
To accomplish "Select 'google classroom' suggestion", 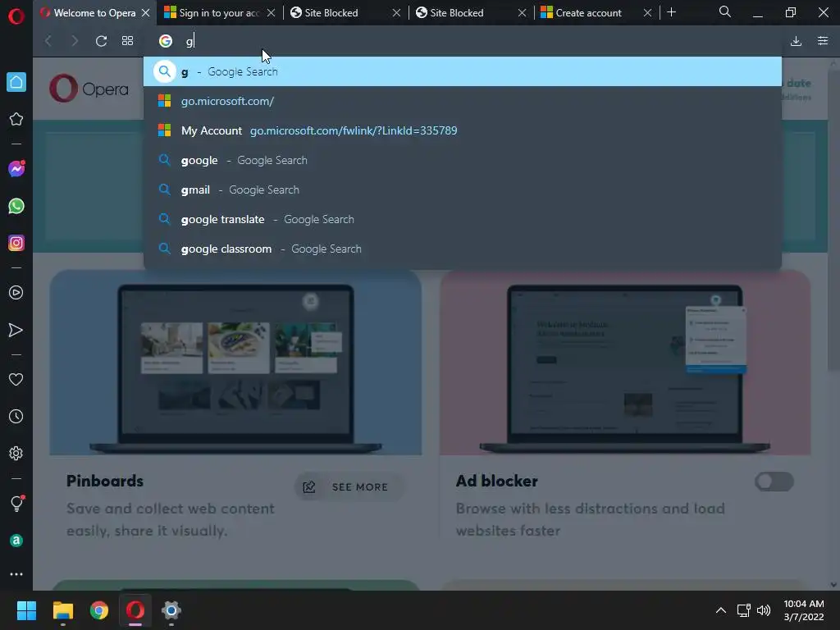I will click(463, 249).
